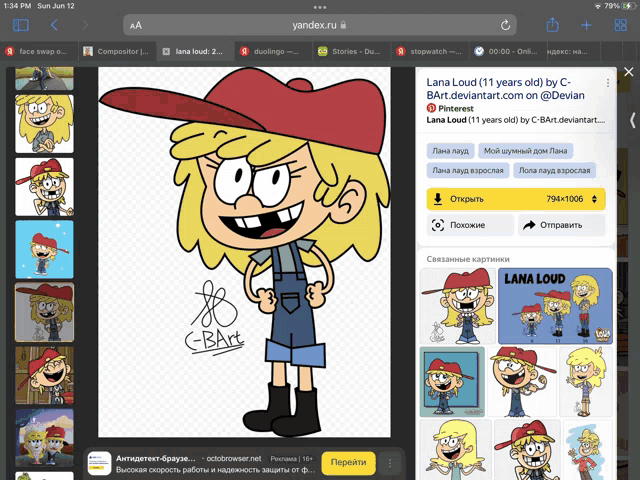
Task: Click the 'Отправить' share button
Action: (x=562, y=225)
